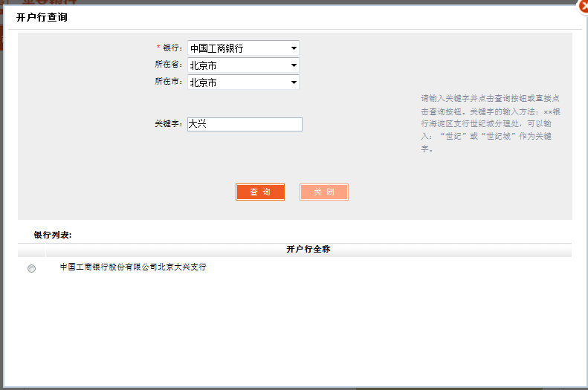Click the 关键字 input field containing 大兴
This screenshot has height=390, width=588.
pos(245,124)
